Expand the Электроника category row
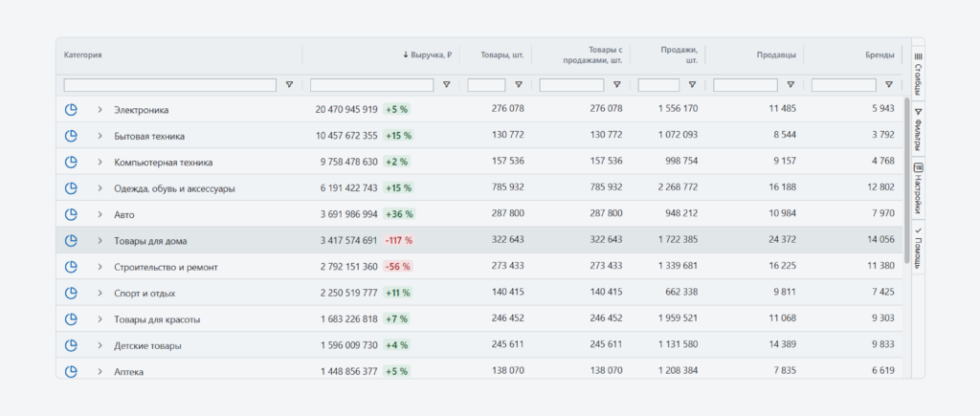The width and height of the screenshot is (980, 416). click(x=100, y=109)
